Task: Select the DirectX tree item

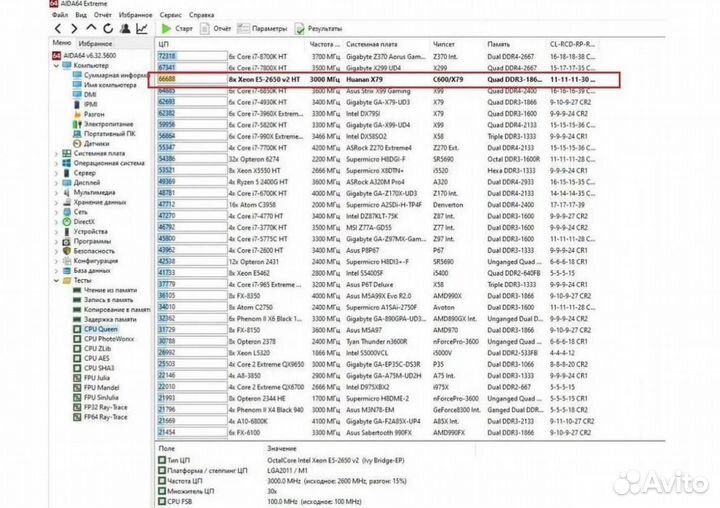Action: [x=79, y=222]
